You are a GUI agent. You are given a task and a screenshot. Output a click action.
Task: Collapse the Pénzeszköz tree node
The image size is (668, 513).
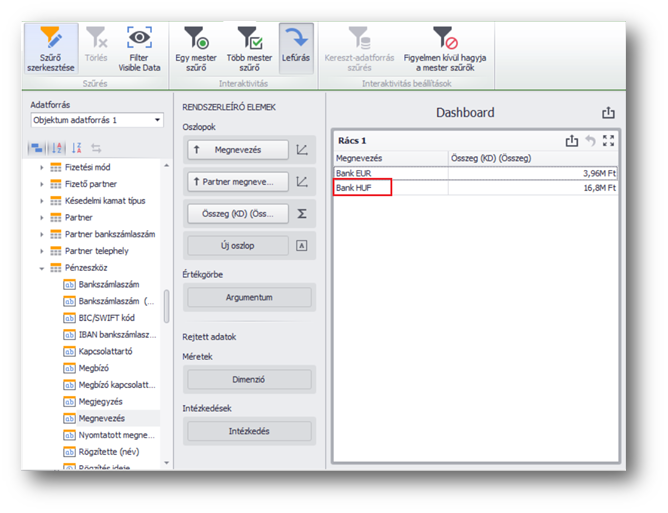42,268
